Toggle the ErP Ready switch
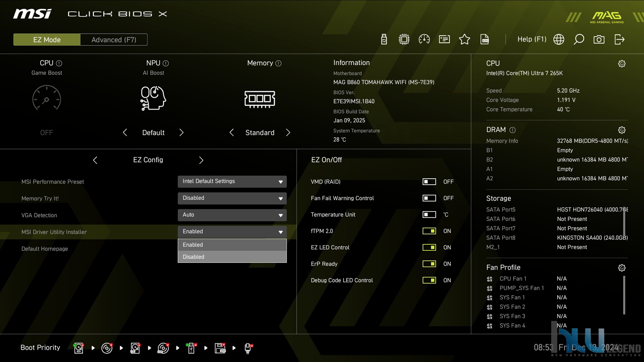The image size is (644, 362). pyautogui.click(x=429, y=264)
